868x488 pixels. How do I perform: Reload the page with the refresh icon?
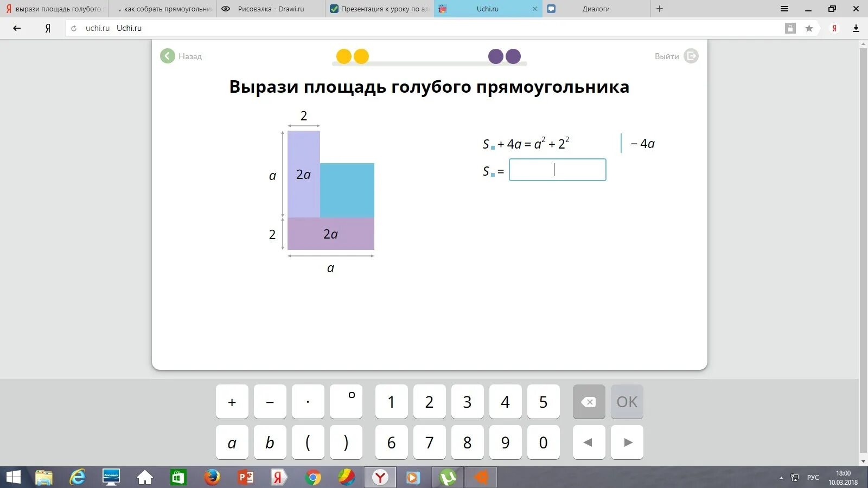[x=74, y=28]
